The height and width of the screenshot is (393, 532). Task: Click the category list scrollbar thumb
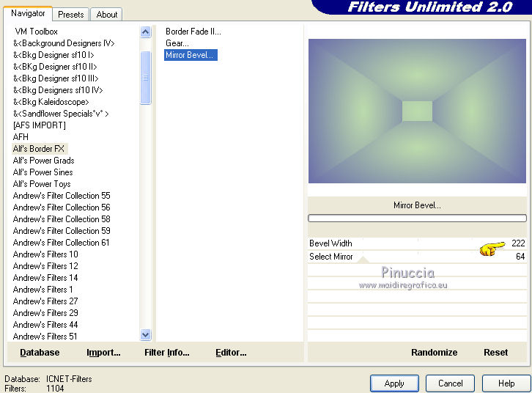145,78
